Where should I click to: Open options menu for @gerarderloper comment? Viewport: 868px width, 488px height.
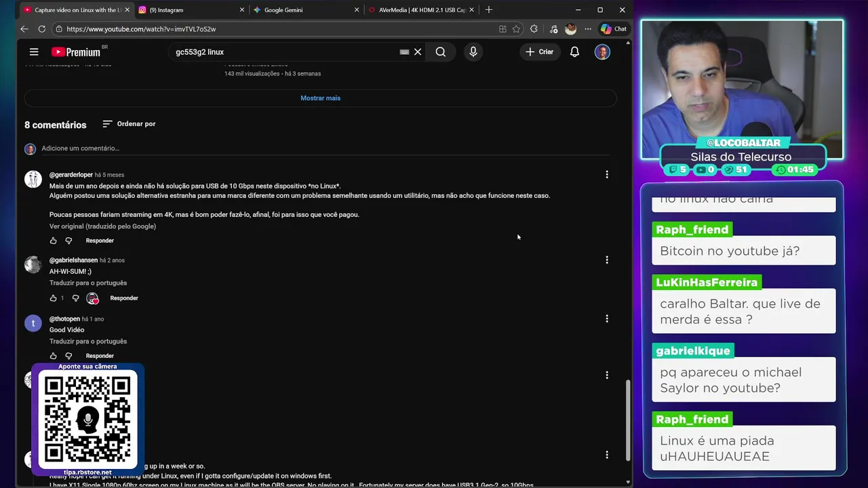coord(607,175)
